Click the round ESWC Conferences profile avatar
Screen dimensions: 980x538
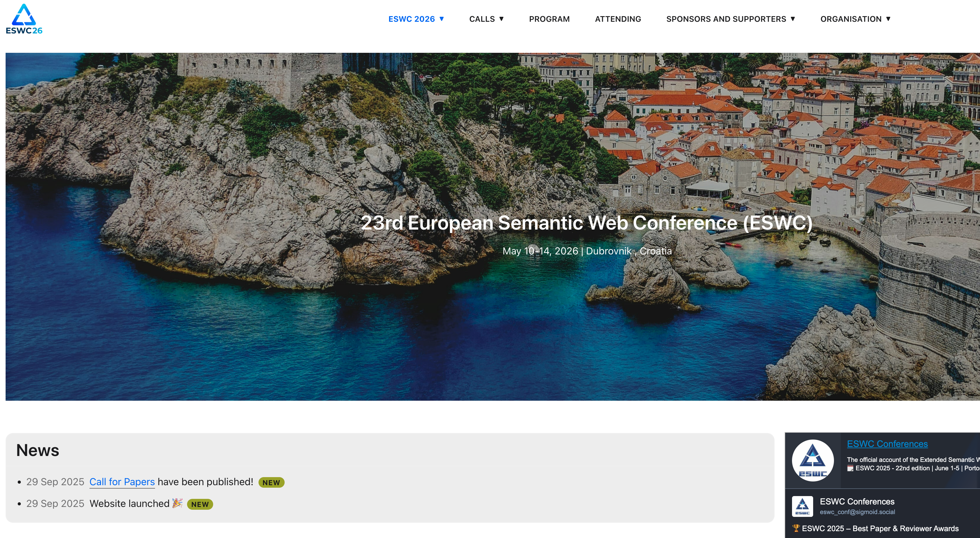point(813,460)
